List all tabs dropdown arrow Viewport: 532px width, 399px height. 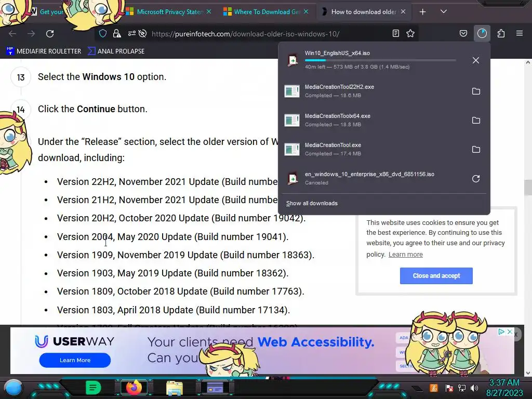coord(444,12)
